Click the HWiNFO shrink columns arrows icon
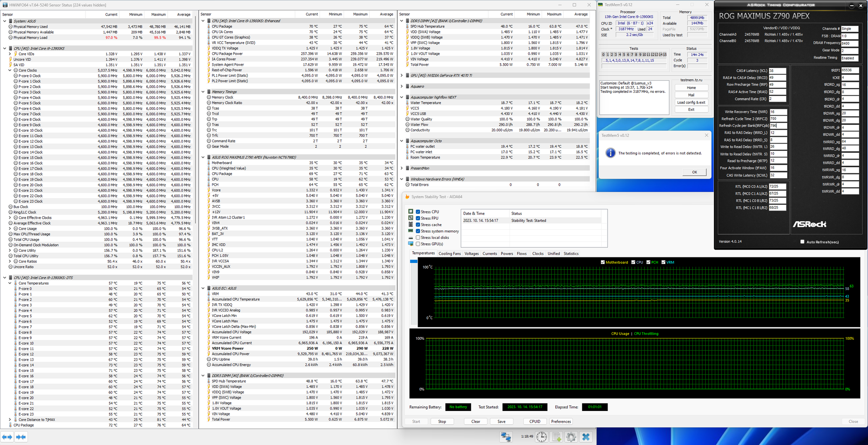 pos(21,437)
